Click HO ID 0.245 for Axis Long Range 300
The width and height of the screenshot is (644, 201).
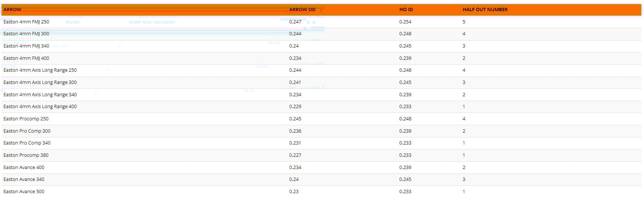(405, 82)
